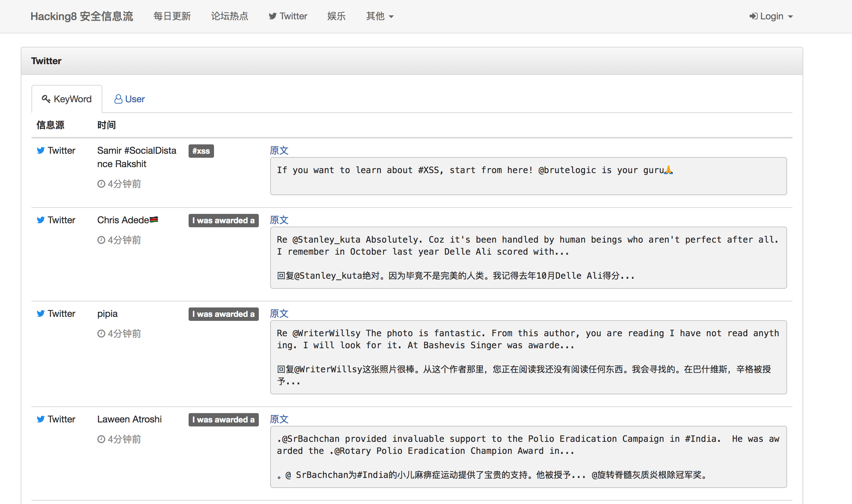Click 'Twitter' source label in Samir row
The width and height of the screenshot is (852, 504).
click(x=62, y=150)
